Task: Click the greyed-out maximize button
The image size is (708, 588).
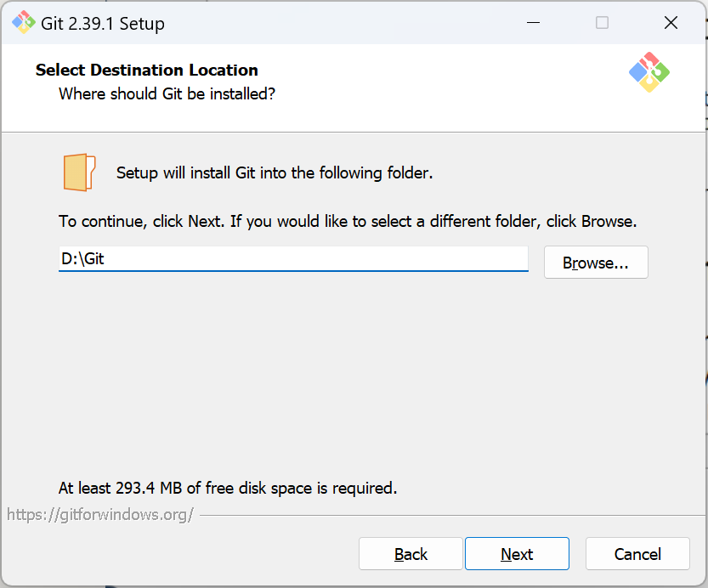Action: pos(602,23)
